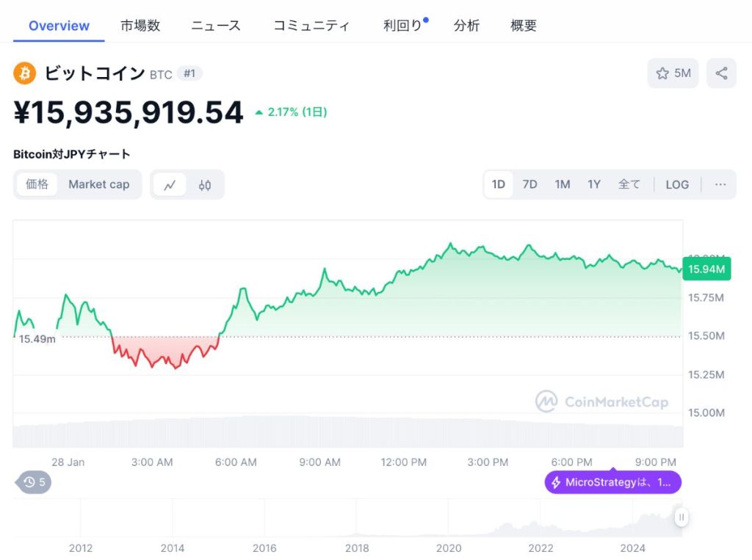752x560 pixels.
Task: Toggle LOG scale on chart
Action: pyautogui.click(x=677, y=185)
